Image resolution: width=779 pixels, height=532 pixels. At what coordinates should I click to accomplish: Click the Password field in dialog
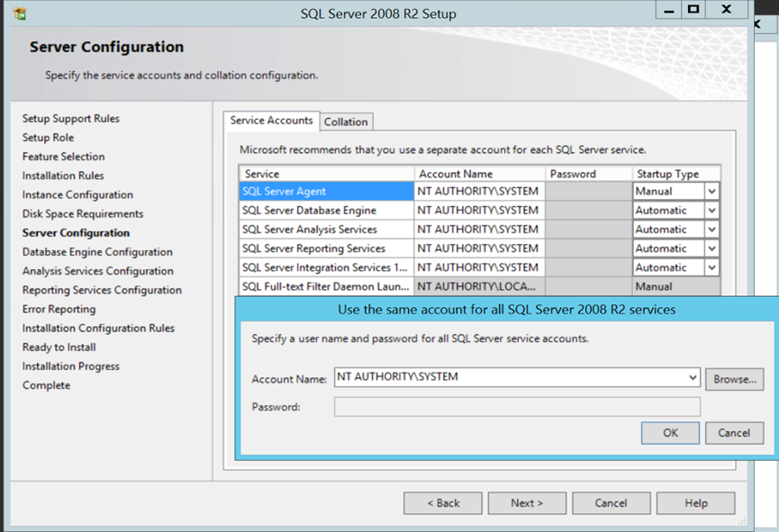tap(517, 407)
